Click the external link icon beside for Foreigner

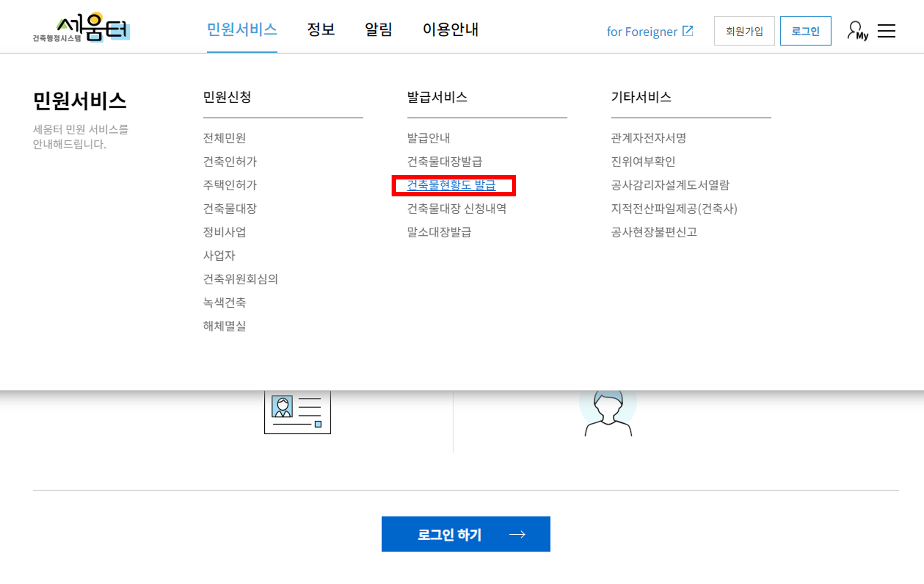(688, 30)
